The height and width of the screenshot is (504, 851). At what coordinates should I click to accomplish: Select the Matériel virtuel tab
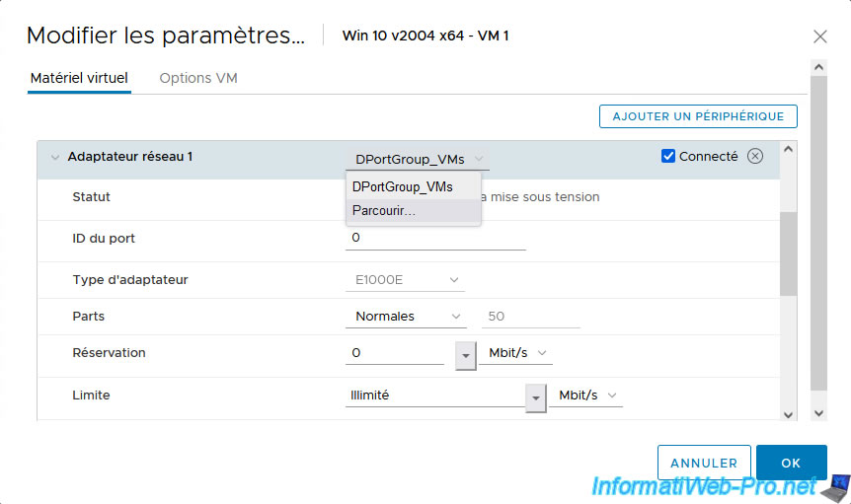[79, 78]
